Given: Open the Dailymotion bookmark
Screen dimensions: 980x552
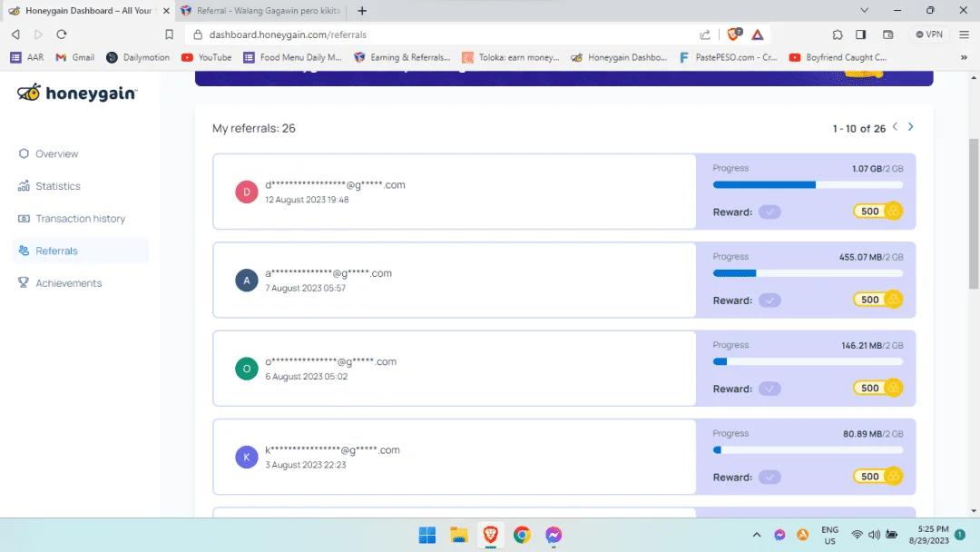Looking at the screenshot, I should [x=138, y=57].
